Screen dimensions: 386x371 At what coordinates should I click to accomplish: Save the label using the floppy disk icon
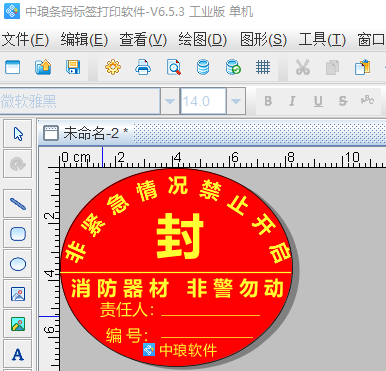click(73, 67)
